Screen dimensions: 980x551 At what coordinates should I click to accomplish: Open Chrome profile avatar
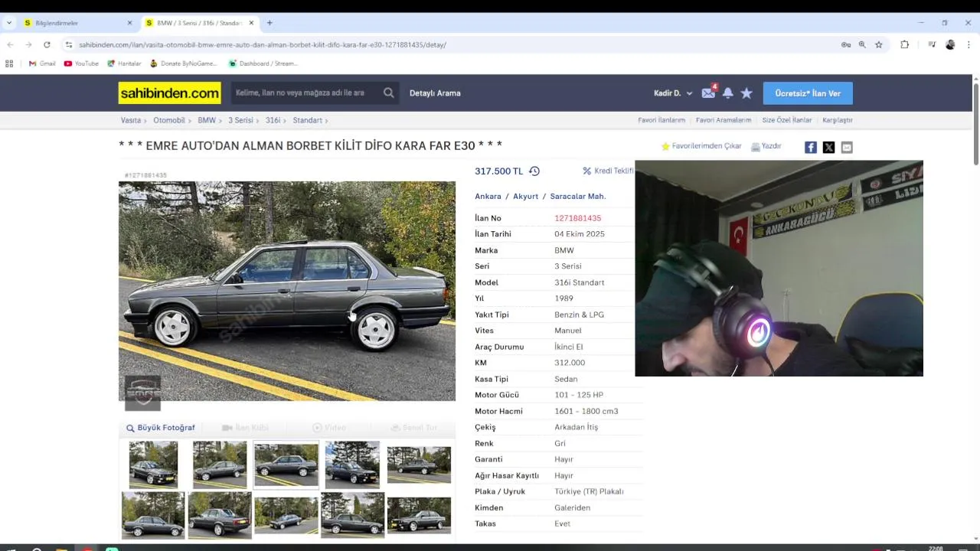950,44
